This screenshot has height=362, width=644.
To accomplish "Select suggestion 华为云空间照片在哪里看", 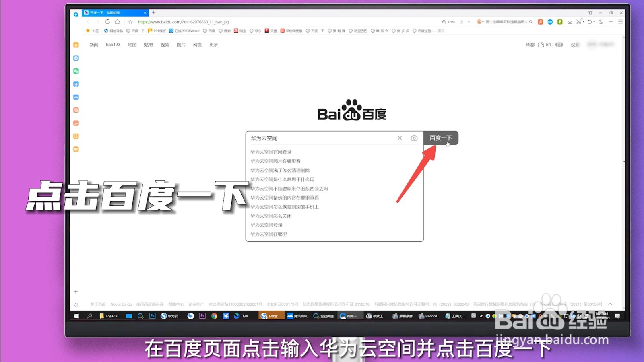I will [275, 161].
